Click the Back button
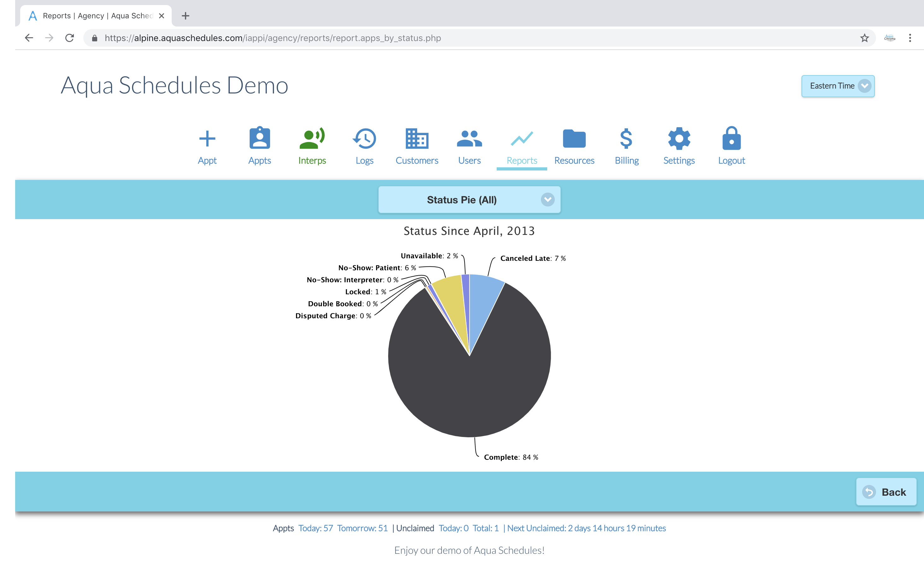The image size is (924, 586). (x=886, y=492)
